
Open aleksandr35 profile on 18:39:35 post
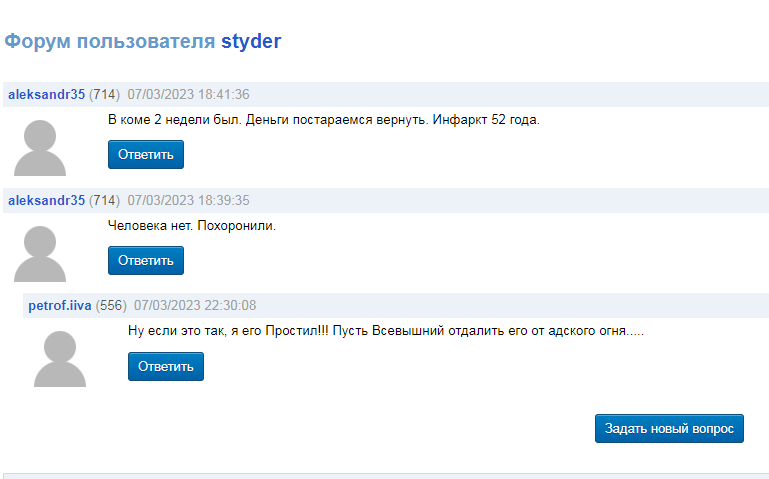(47, 200)
